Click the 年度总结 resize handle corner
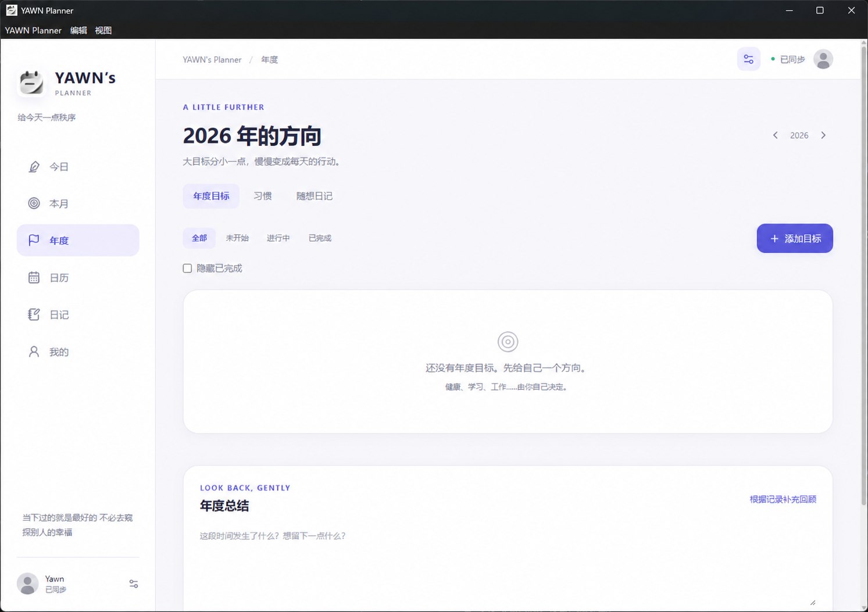This screenshot has width=868, height=612. click(813, 602)
